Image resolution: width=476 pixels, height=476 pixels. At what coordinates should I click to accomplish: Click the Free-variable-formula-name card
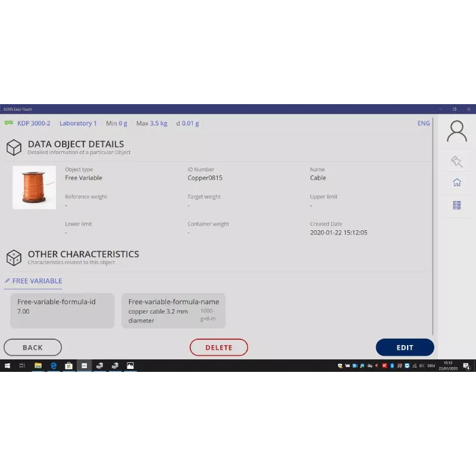(x=173, y=311)
